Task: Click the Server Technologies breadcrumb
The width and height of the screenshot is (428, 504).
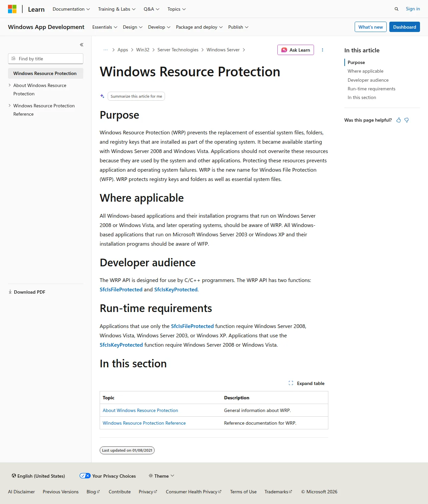Action: [178, 50]
